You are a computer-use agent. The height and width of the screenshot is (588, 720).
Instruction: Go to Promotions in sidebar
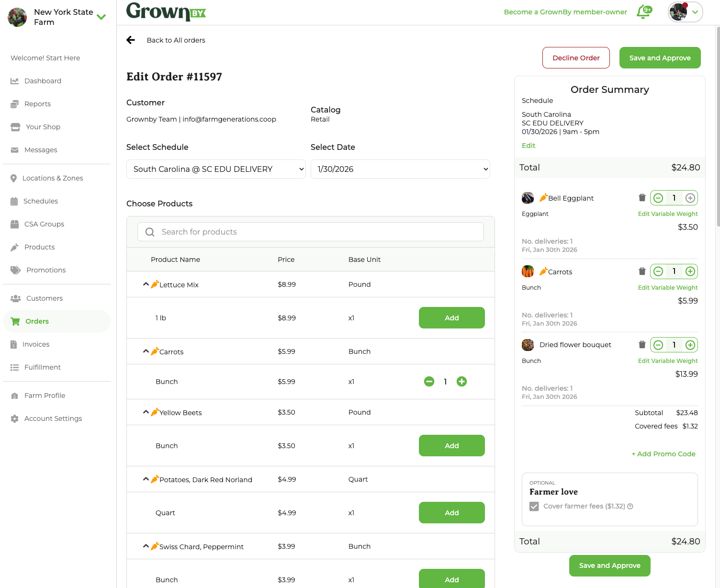coord(46,270)
